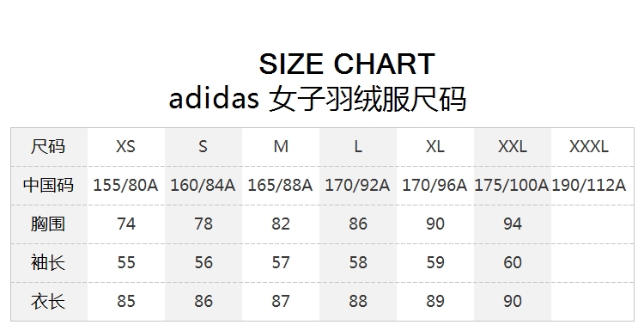Click the SIZE CHART heading
Viewport: 644px width, 331px height.
(x=347, y=64)
